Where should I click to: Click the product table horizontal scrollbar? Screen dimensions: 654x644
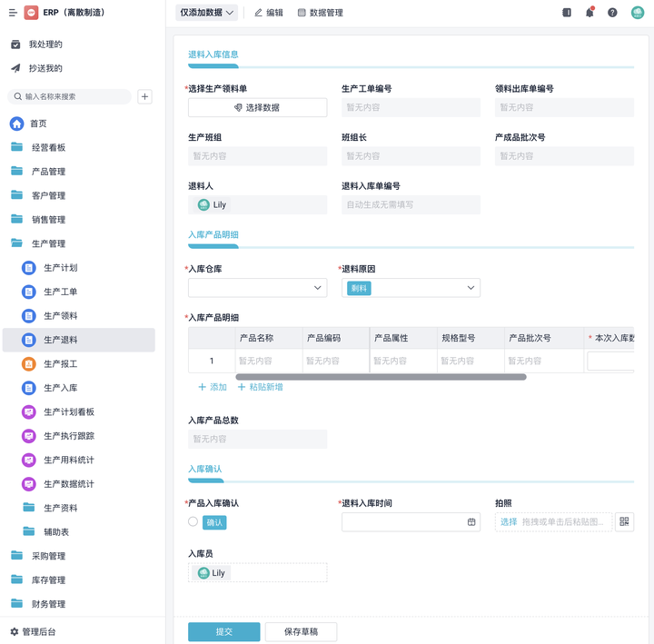pos(381,377)
